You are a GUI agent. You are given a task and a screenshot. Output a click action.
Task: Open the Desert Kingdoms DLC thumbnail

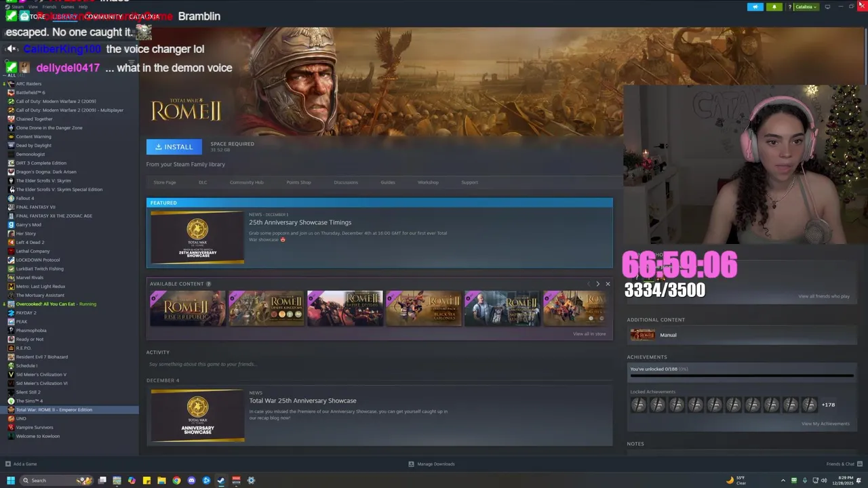267,308
